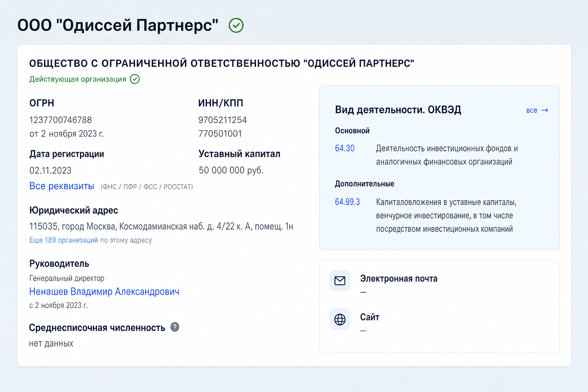Click the Основной subheading
This screenshot has height=392, width=588.
(352, 131)
